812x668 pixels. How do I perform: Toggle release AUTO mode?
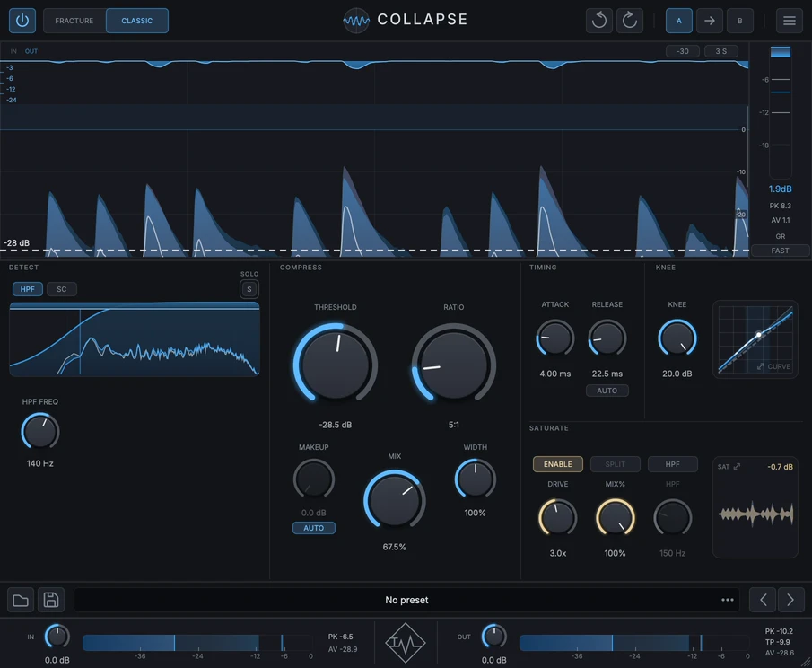[607, 391]
